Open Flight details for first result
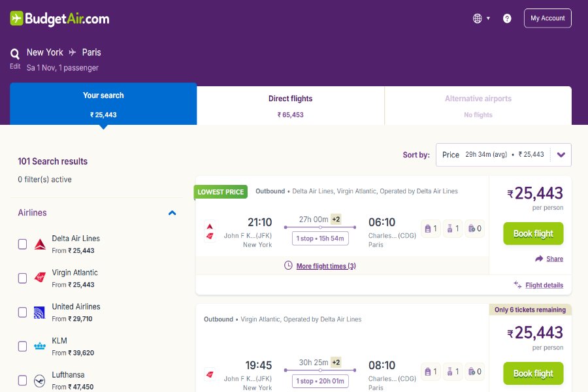Image resolution: width=588 pixels, height=392 pixels. (x=544, y=285)
